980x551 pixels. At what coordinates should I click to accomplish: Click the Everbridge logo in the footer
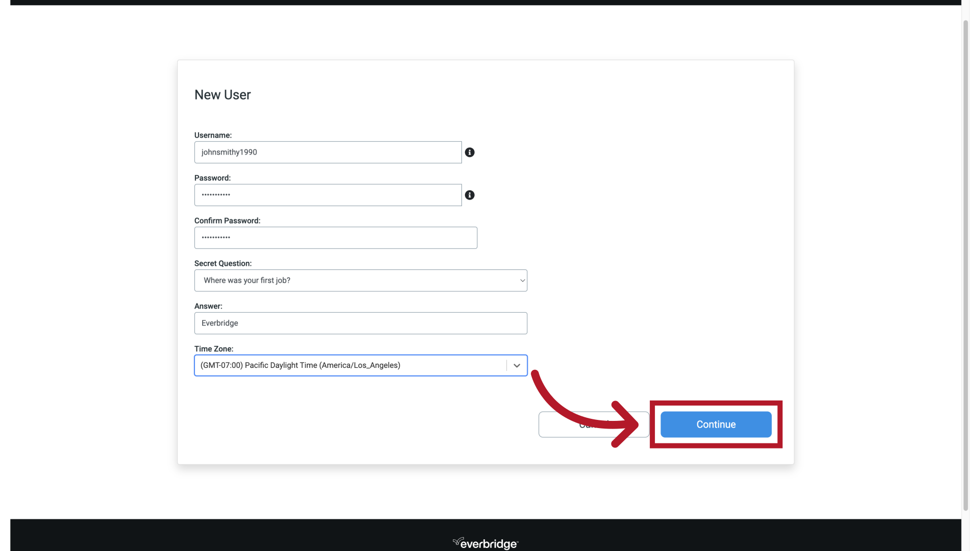[x=485, y=543]
